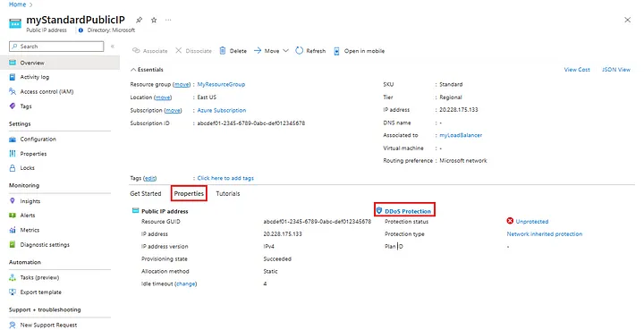
Task: Open Network inherited protection link
Action: coord(544,233)
